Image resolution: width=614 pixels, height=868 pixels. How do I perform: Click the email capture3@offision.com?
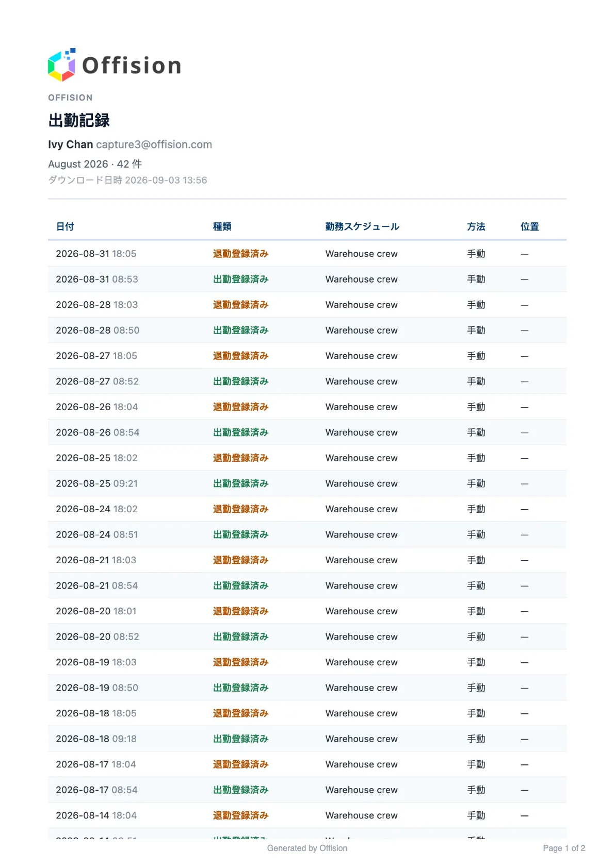154,144
